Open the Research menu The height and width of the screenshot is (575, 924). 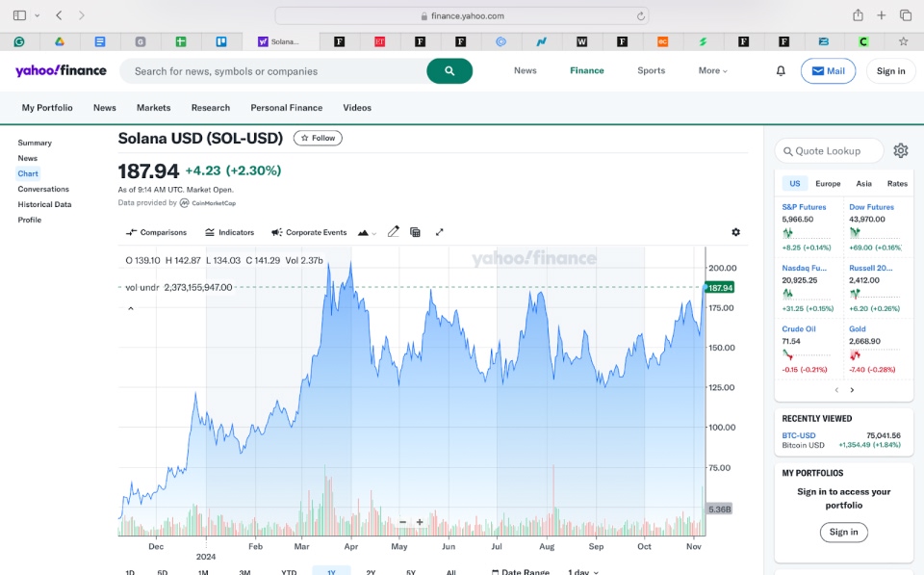click(211, 107)
